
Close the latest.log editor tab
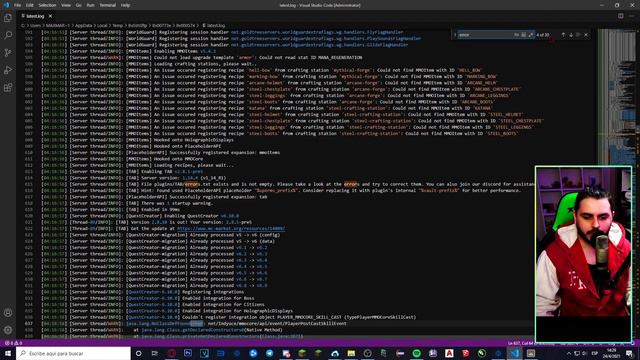[x=50, y=16]
